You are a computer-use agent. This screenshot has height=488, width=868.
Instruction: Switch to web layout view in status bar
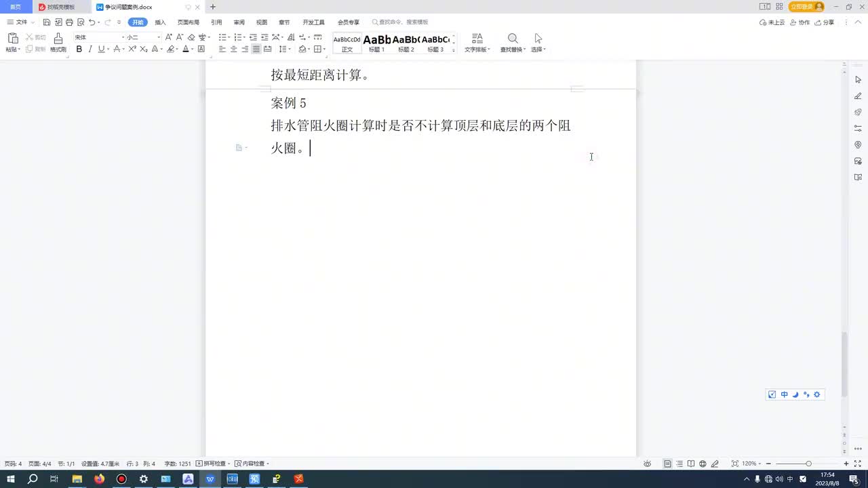pyautogui.click(x=703, y=464)
